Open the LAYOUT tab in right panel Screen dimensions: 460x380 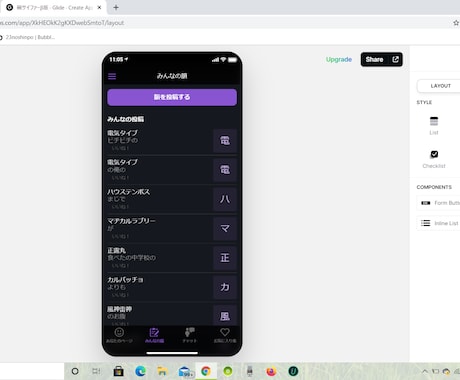pos(440,86)
